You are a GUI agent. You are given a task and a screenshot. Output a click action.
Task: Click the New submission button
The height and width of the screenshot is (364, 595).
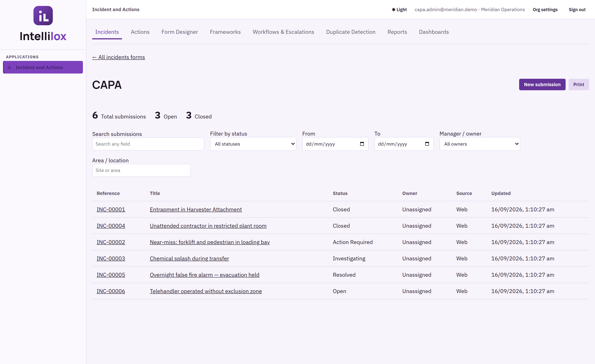click(x=542, y=84)
